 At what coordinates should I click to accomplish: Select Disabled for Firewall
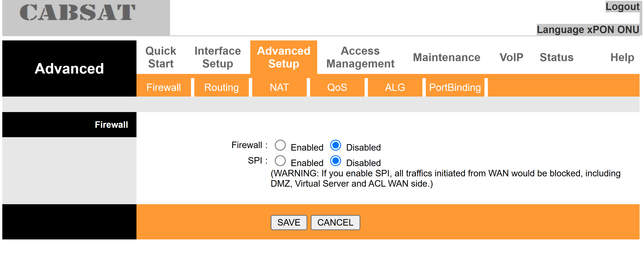point(335,145)
